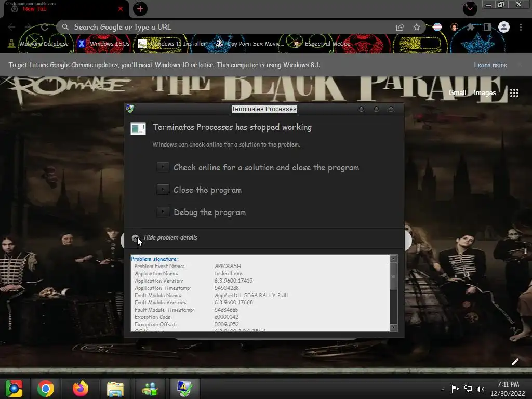Viewport: 532px width, 399px height.
Task: Click the browser Back arrow
Action: click(11, 27)
